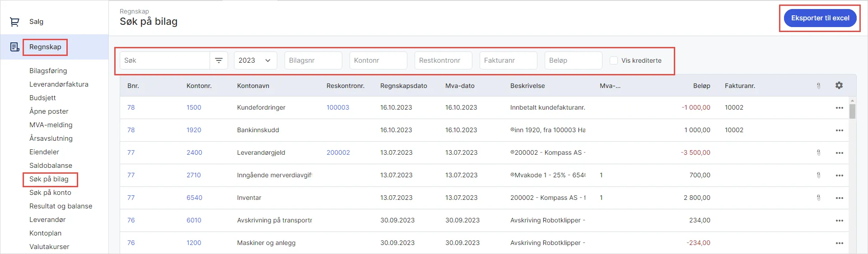Viewport: 868px width, 254px height.
Task: Focus the Beløp filter field
Action: pos(574,60)
